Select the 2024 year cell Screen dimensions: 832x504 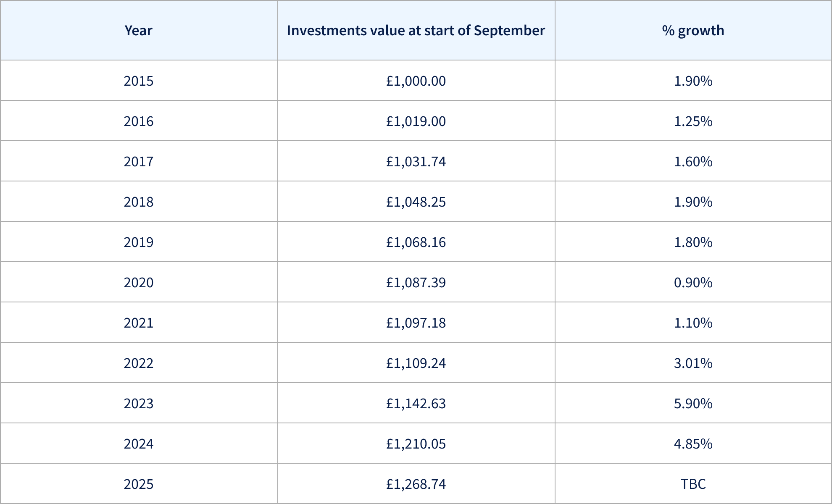[139, 444]
